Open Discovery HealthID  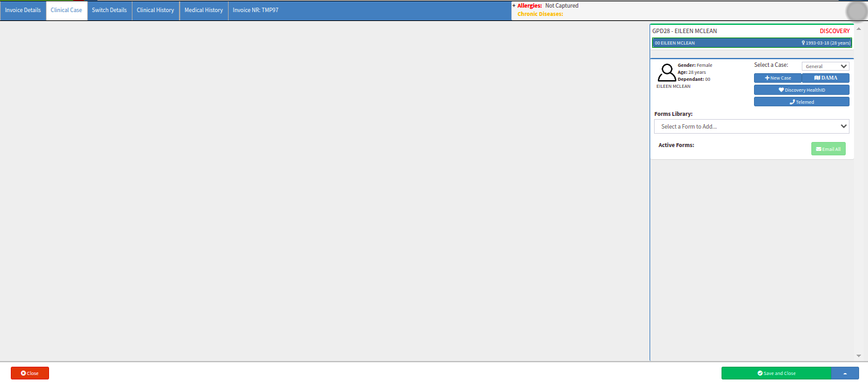pos(802,90)
